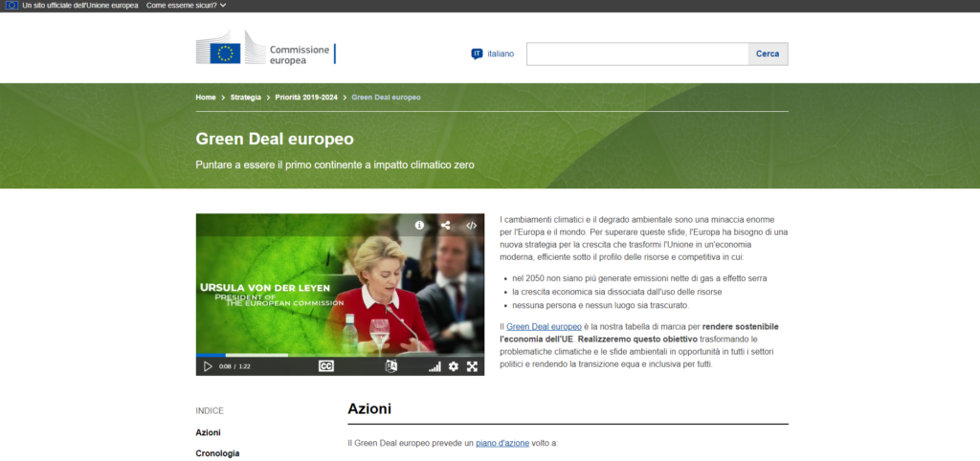Click bullet 'la crescita economica sia dissociata'
980x461 pixels.
619,292
